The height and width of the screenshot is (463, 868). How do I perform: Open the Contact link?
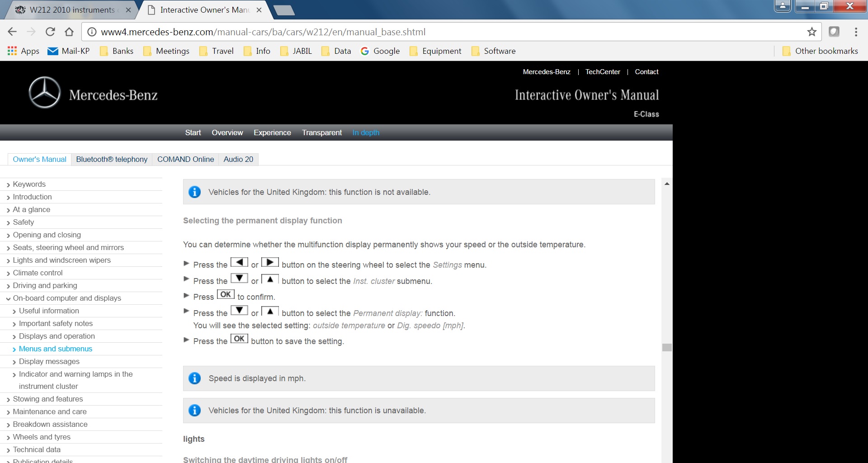tap(646, 72)
